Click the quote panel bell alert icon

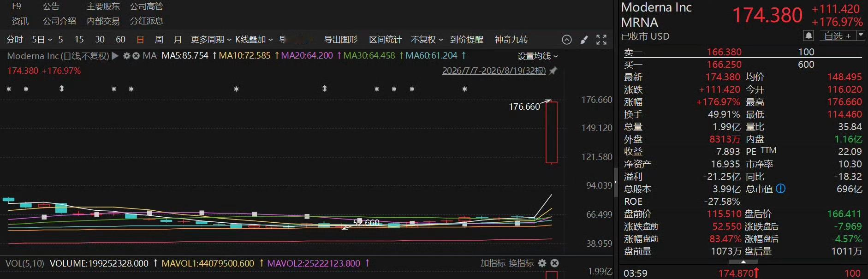pos(809,36)
